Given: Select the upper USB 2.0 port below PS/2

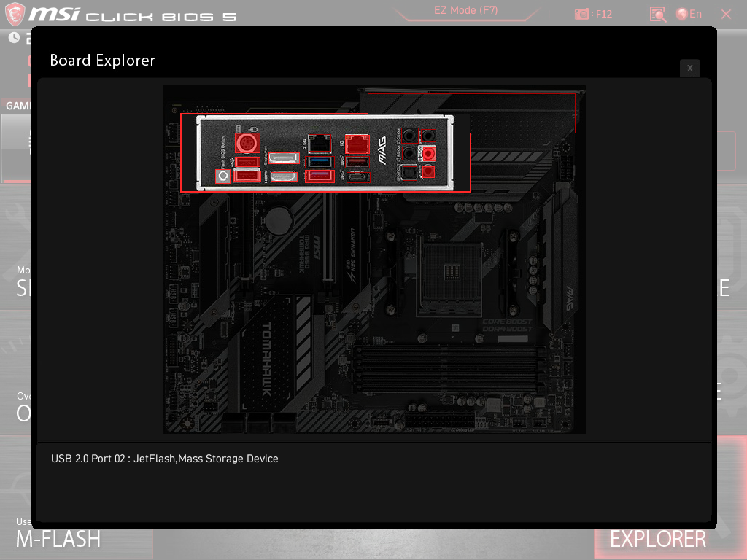Looking at the screenshot, I should (248, 163).
